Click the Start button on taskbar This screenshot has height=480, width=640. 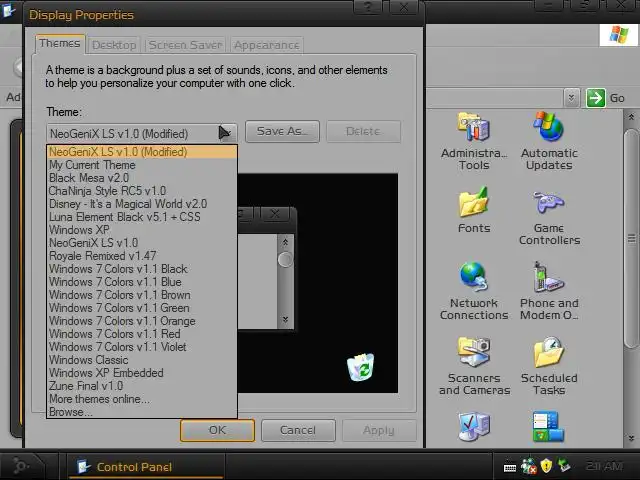(x=20, y=466)
